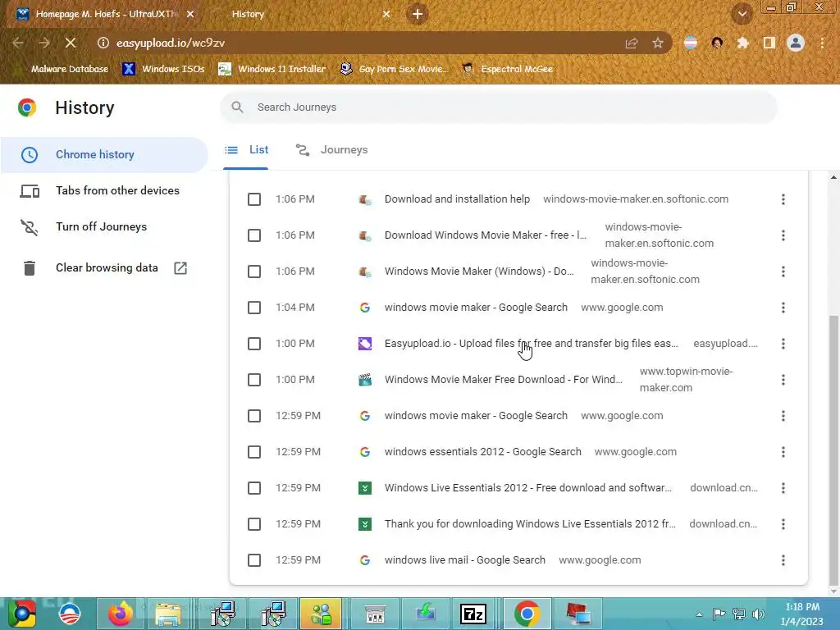
Task: Open Clear browsing data
Action: tap(104, 268)
